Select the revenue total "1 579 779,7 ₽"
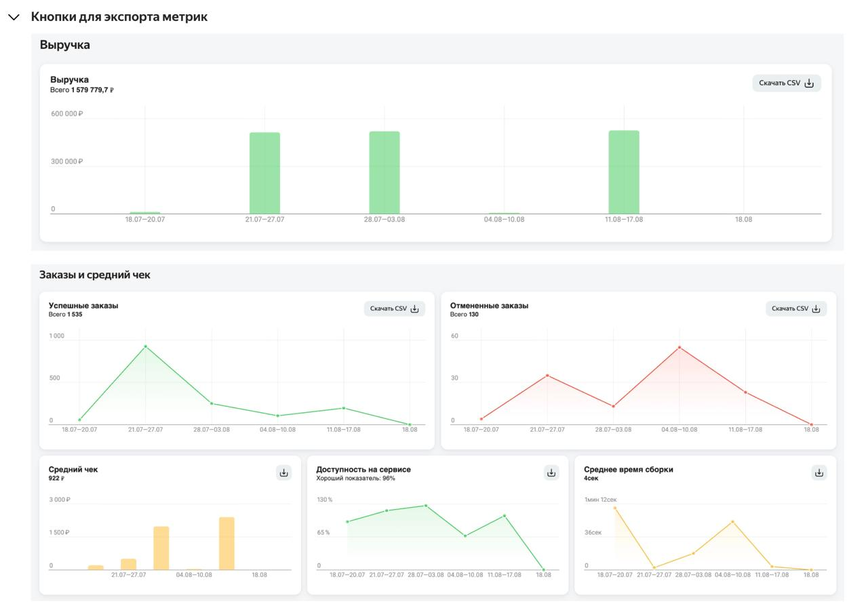Viewport: 868px width, 604px height. 92,90
